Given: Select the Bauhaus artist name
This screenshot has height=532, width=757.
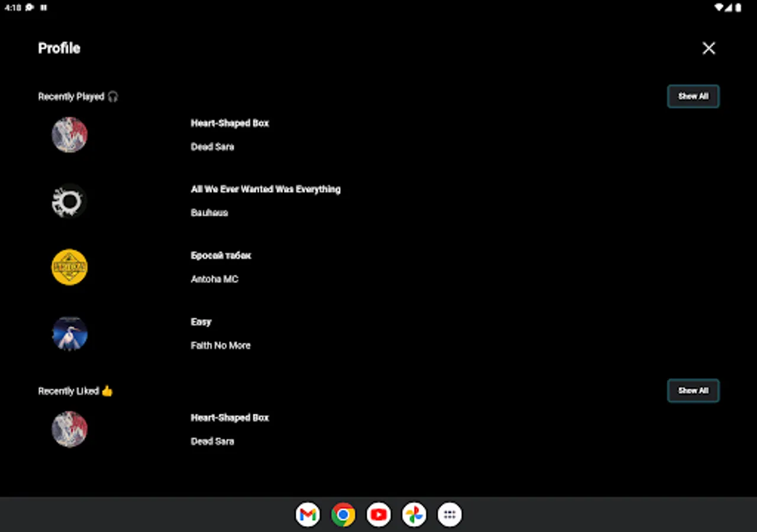Looking at the screenshot, I should coord(209,213).
